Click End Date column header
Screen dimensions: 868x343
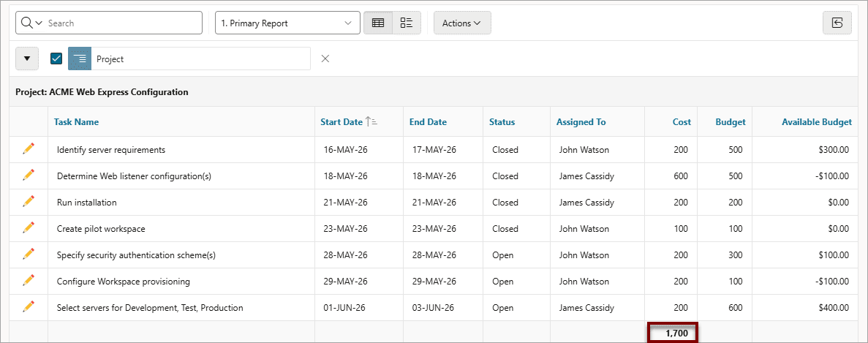tap(428, 122)
